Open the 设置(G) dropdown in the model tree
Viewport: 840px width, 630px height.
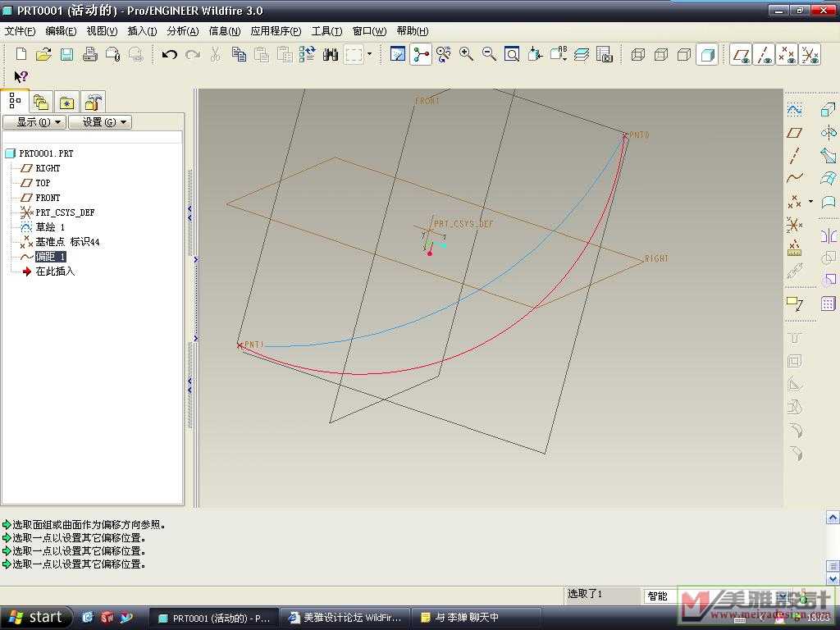[99, 122]
